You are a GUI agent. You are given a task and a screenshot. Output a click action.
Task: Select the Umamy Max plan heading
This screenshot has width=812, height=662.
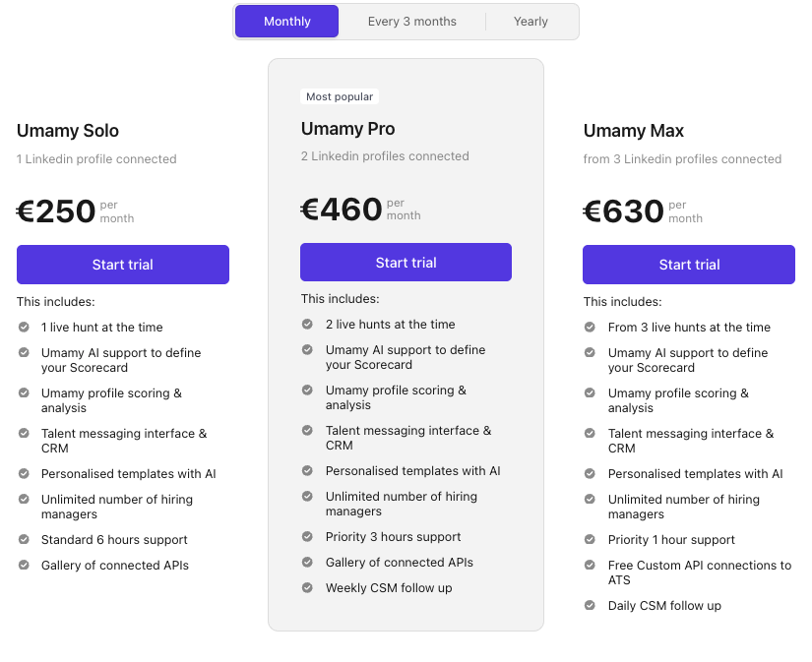click(x=635, y=130)
